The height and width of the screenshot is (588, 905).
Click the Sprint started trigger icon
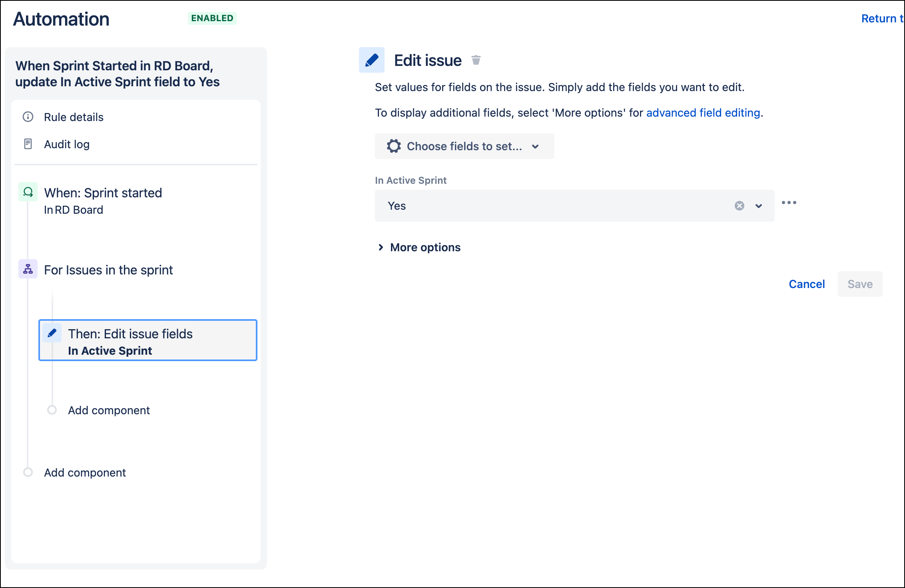(x=28, y=192)
